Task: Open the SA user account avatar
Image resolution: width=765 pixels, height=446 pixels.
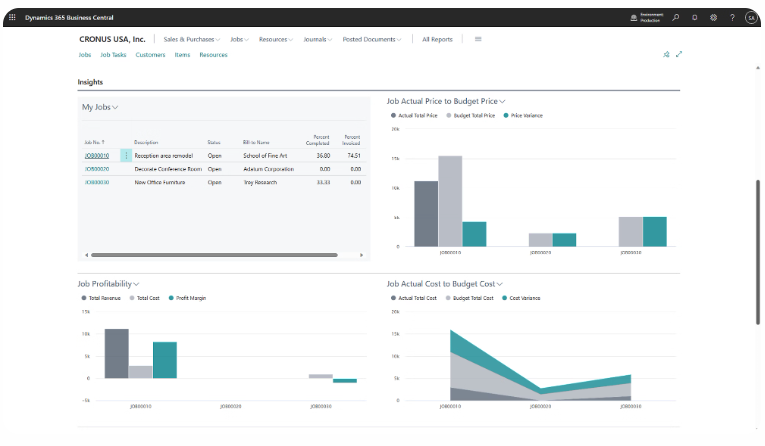Action: click(x=751, y=18)
